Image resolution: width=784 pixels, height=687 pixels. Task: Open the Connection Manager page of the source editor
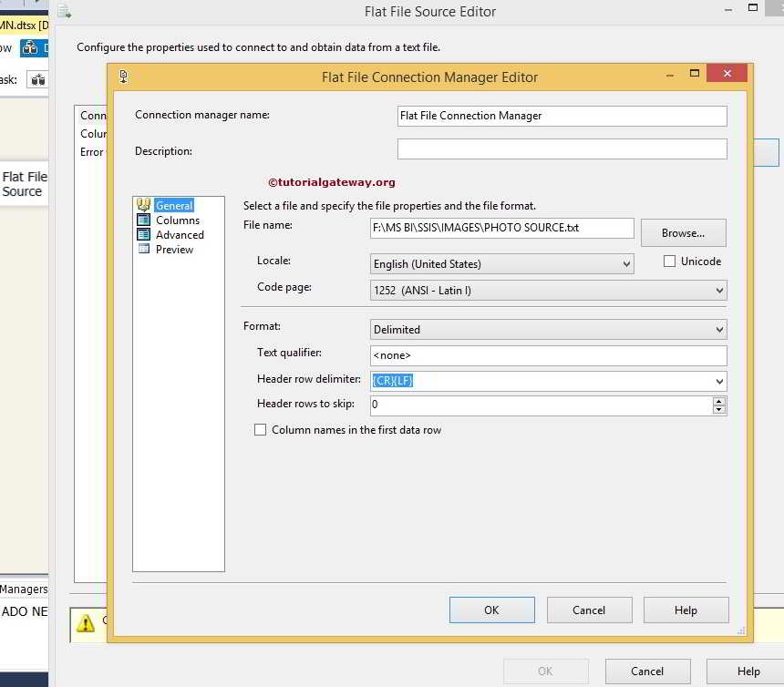point(92,116)
